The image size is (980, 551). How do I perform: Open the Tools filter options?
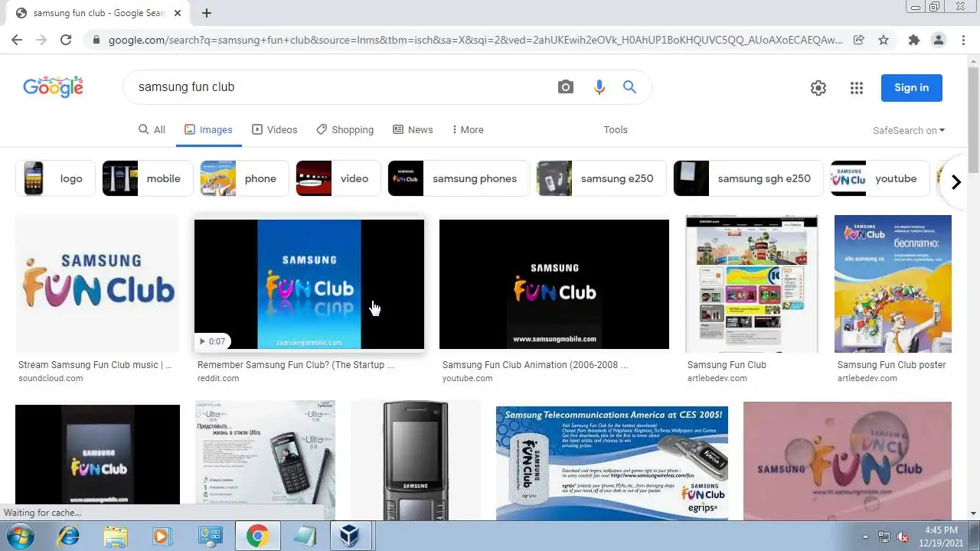tap(616, 130)
